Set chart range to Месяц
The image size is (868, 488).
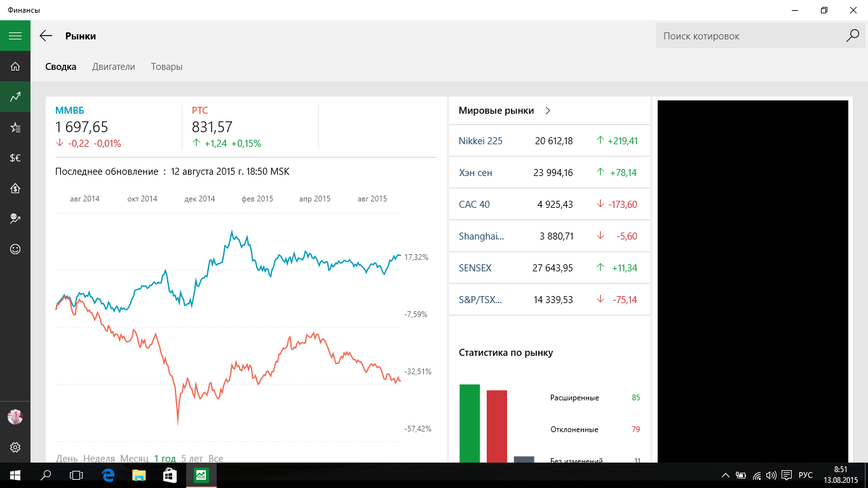[x=134, y=458]
